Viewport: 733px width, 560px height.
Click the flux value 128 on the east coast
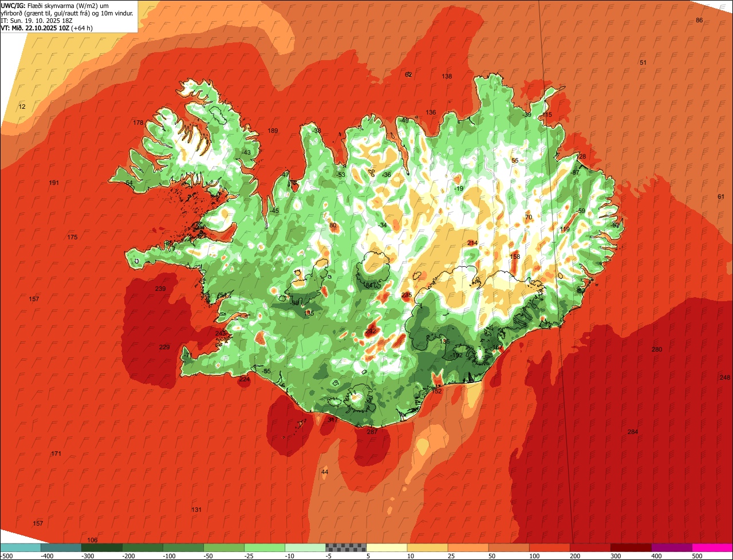(x=581, y=157)
